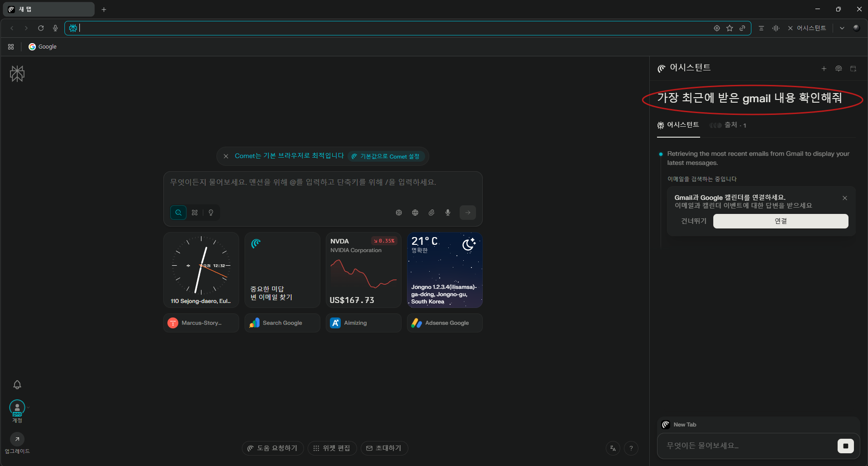Viewport: 868px width, 466px height.
Task: Open the Aimizing shortcut
Action: tap(363, 323)
